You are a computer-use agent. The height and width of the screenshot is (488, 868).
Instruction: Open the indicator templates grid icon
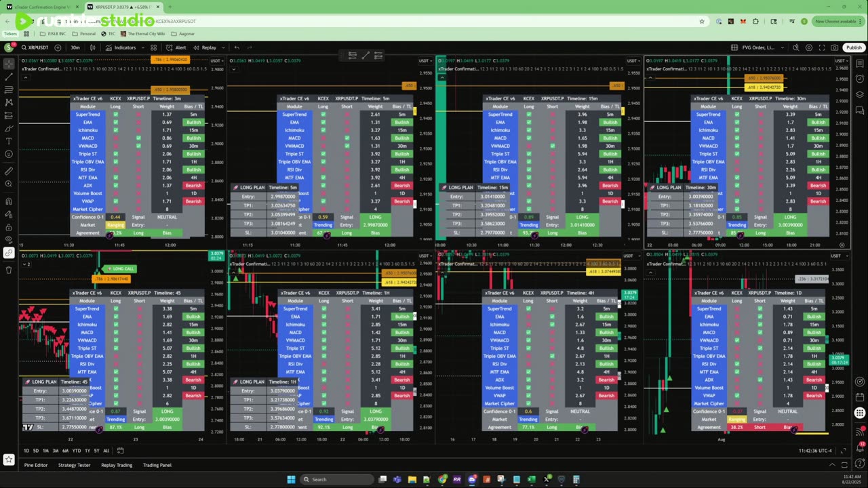(x=154, y=47)
